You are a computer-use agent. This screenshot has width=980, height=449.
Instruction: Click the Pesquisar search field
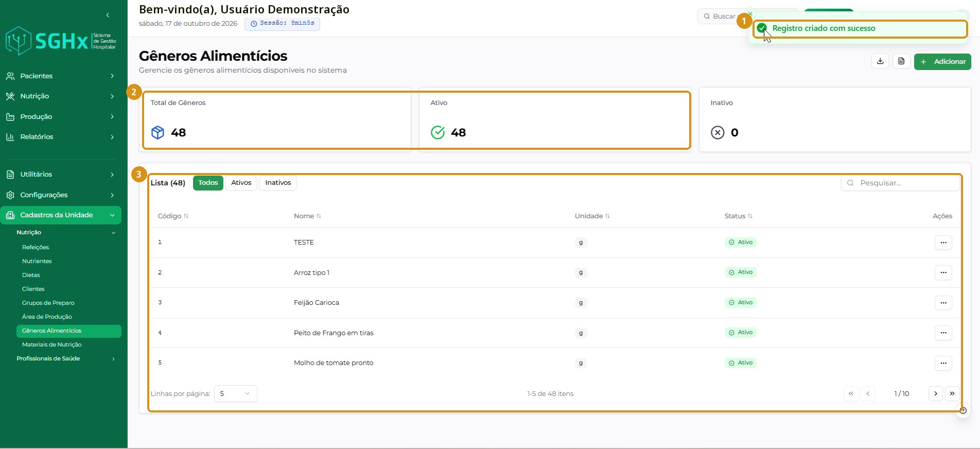click(900, 183)
